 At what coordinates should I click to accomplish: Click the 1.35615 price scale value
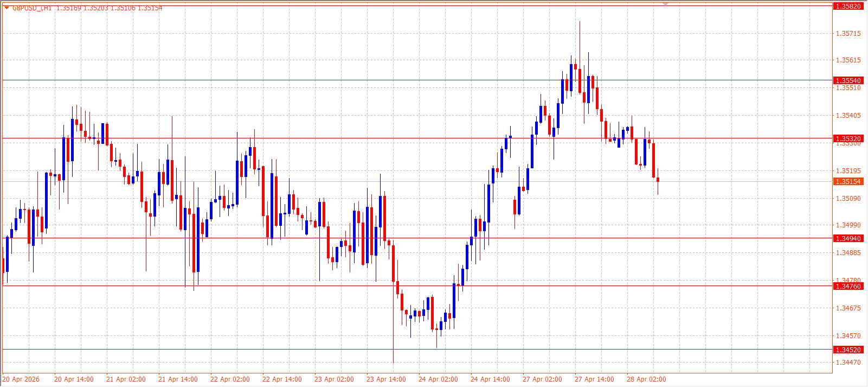[848, 60]
